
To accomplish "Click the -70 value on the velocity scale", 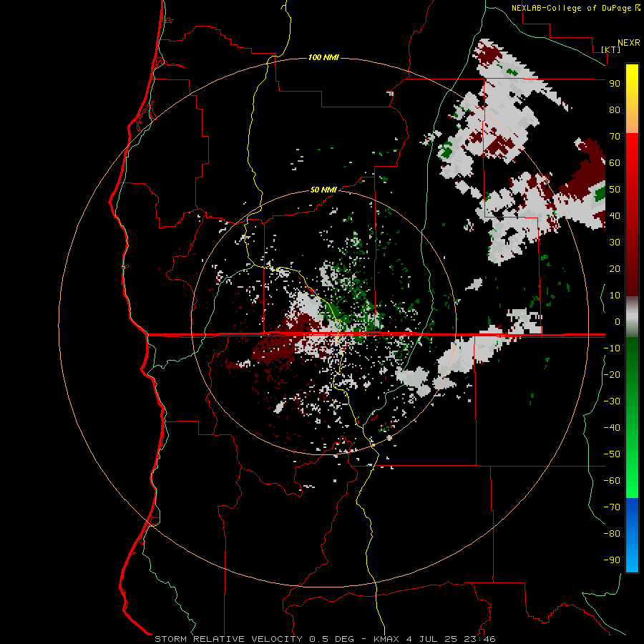I will click(612, 507).
